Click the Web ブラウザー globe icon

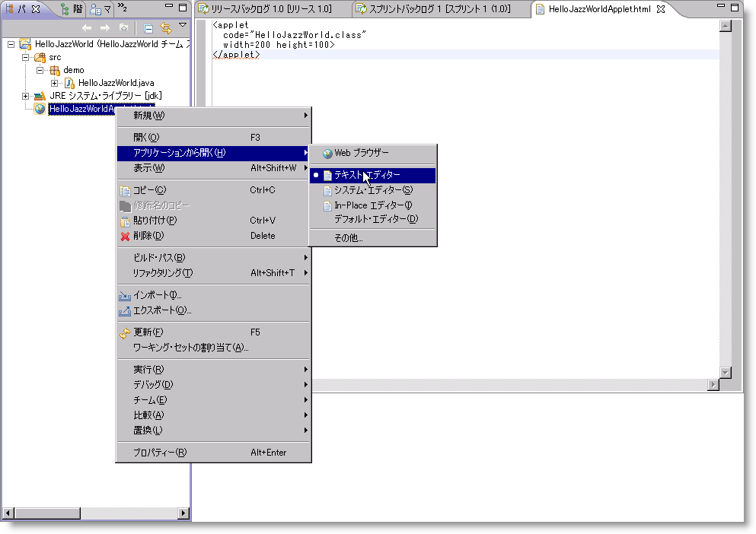coord(327,153)
